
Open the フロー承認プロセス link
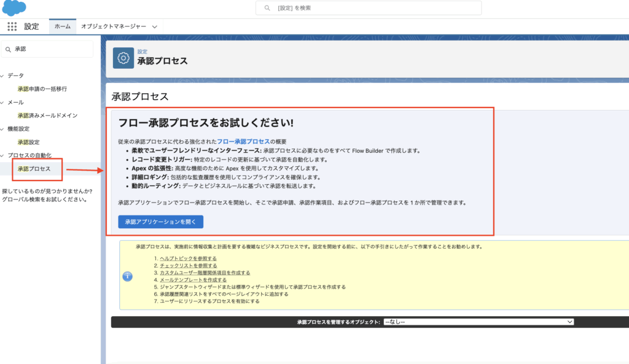(x=243, y=141)
